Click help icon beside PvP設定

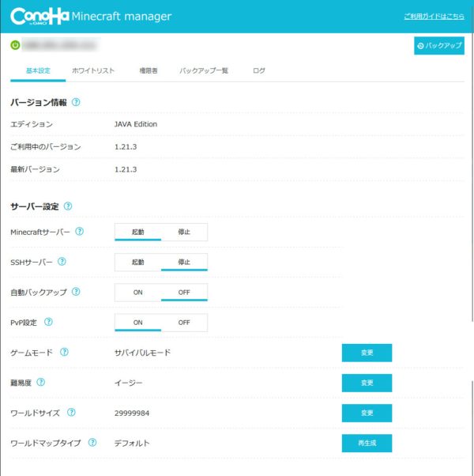(49, 322)
